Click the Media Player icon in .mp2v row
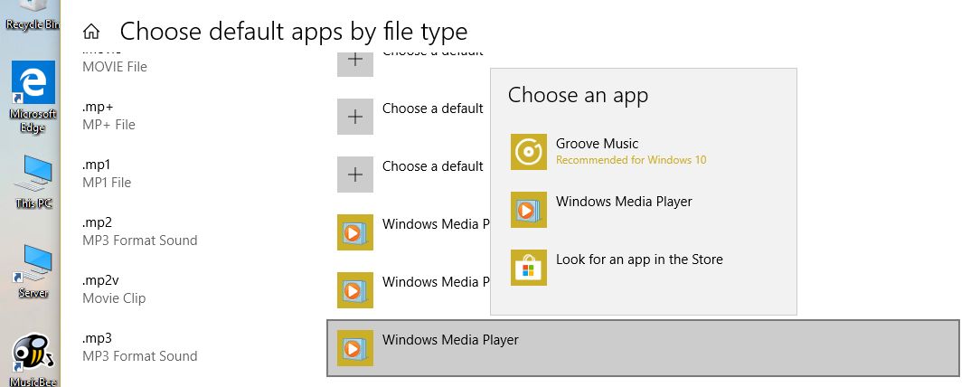Viewport: 980px width, 387px height. [x=355, y=290]
